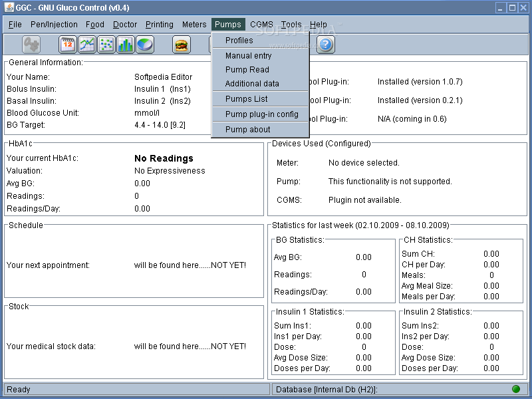Click the N/A (coming in 0.6) text
Image resolution: width=532 pixels, height=399 pixels.
coord(412,119)
